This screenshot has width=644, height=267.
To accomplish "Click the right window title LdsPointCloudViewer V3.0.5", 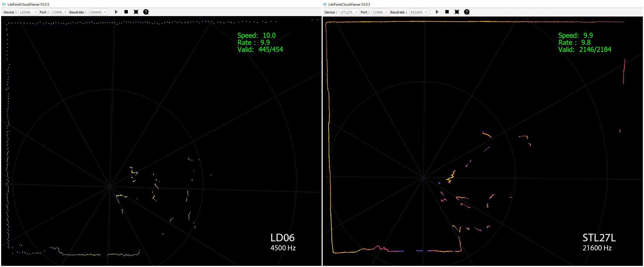I will click(x=349, y=4).
